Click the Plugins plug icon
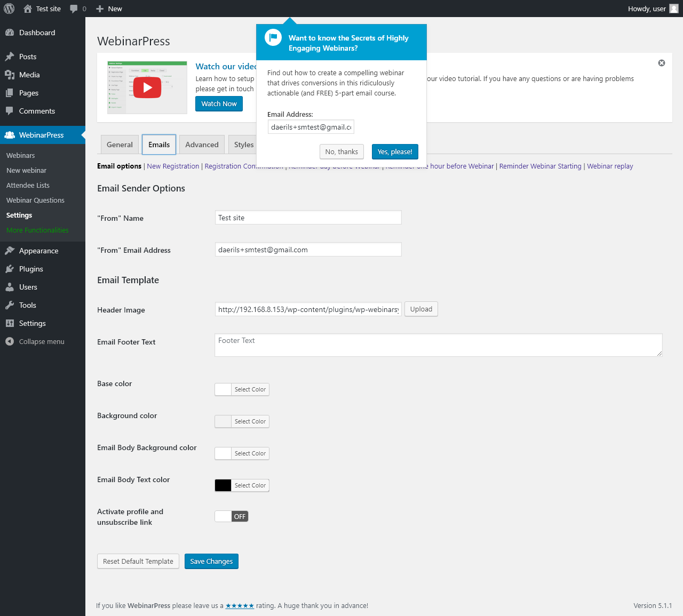683x616 pixels. click(10, 269)
